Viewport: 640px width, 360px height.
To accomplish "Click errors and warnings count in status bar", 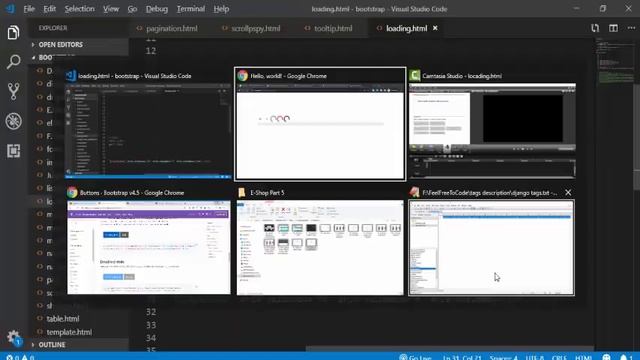I will pyautogui.click(x=20, y=357).
